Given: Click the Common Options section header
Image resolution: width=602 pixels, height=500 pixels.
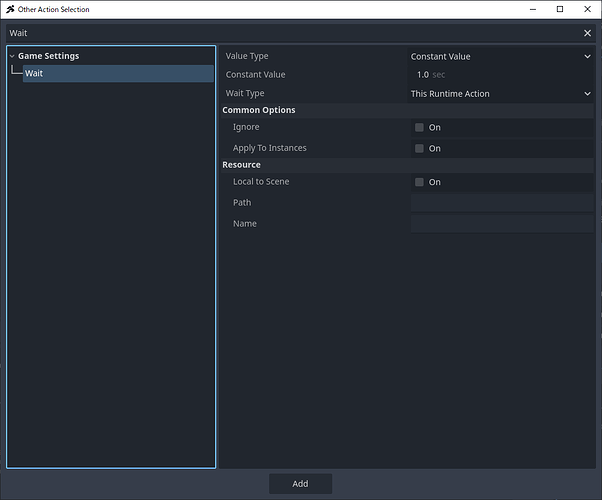Looking at the screenshot, I should coord(259,110).
